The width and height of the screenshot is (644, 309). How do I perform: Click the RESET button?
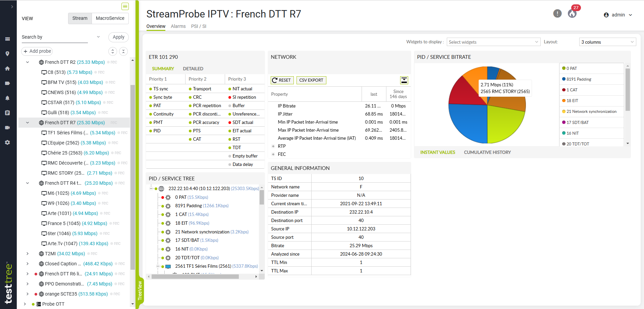[282, 80]
